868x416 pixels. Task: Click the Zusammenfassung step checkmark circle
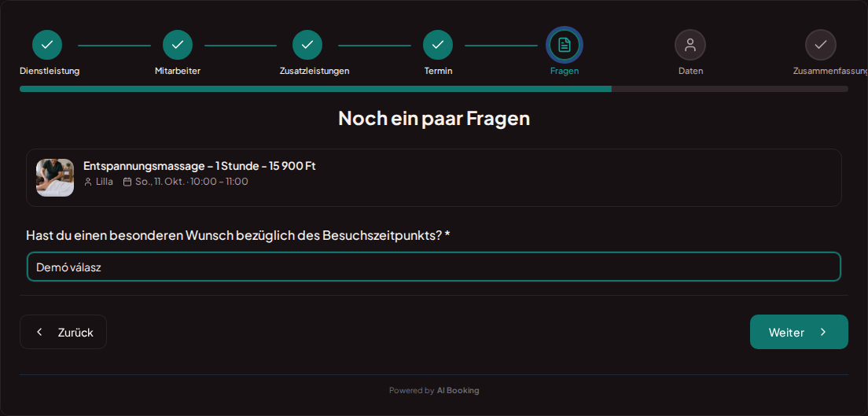click(820, 45)
